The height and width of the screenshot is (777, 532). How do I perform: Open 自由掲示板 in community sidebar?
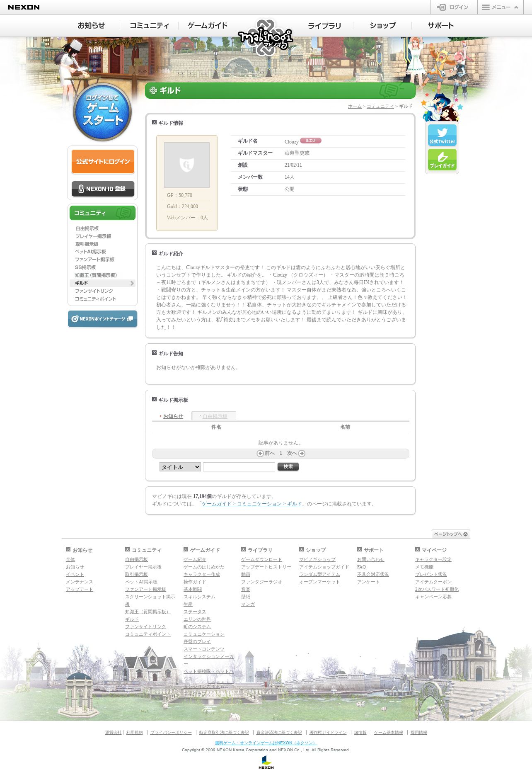pyautogui.click(x=87, y=228)
